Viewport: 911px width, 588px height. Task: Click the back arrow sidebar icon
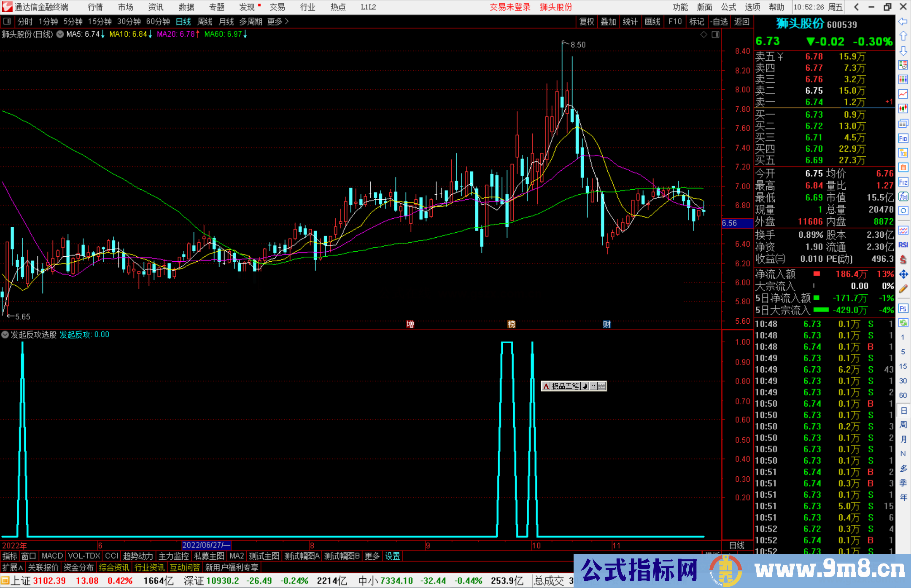[x=903, y=21]
